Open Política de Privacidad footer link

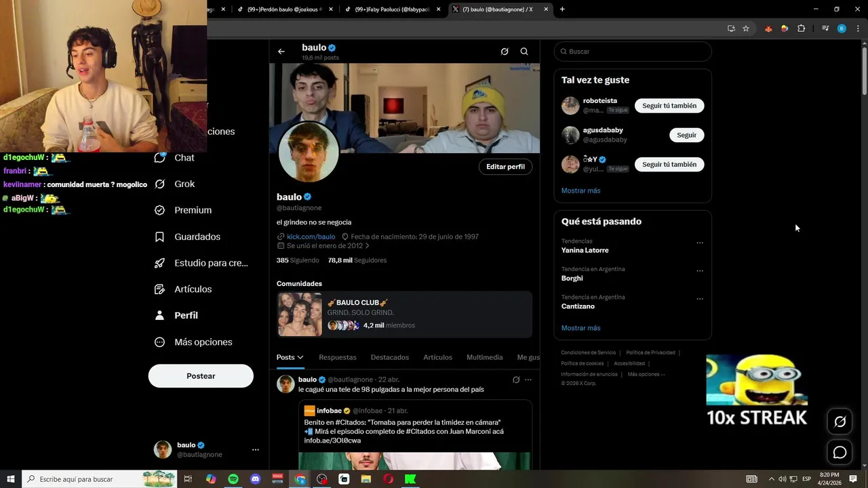[x=650, y=352]
